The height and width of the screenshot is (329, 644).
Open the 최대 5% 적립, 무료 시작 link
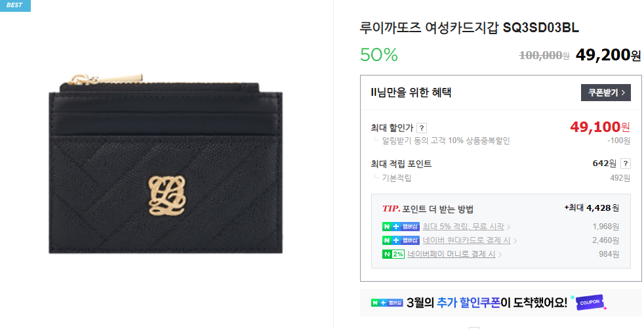pyautogui.click(x=463, y=227)
